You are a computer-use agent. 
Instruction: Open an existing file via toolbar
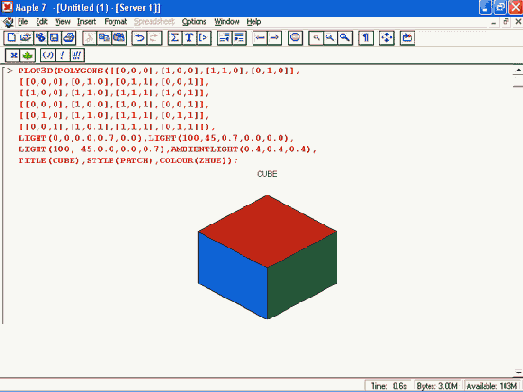click(x=26, y=38)
